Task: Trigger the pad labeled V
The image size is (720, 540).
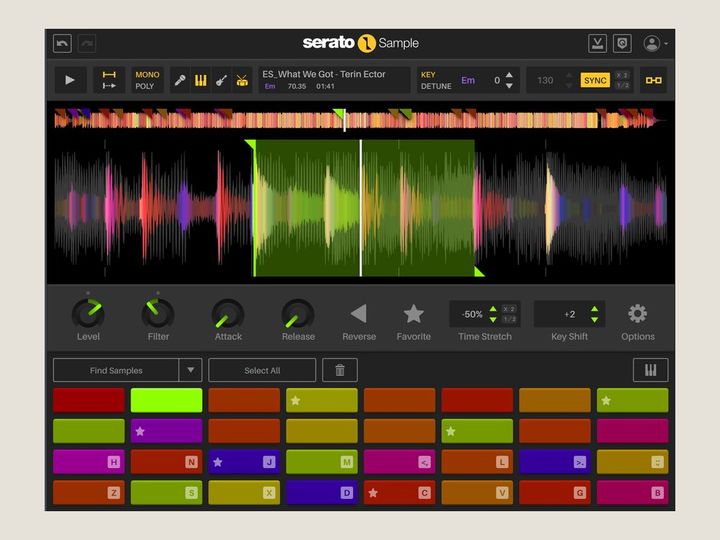Action: point(477,492)
